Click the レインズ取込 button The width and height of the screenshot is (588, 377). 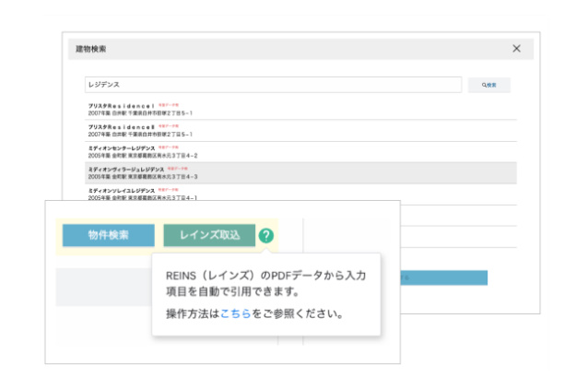point(209,235)
